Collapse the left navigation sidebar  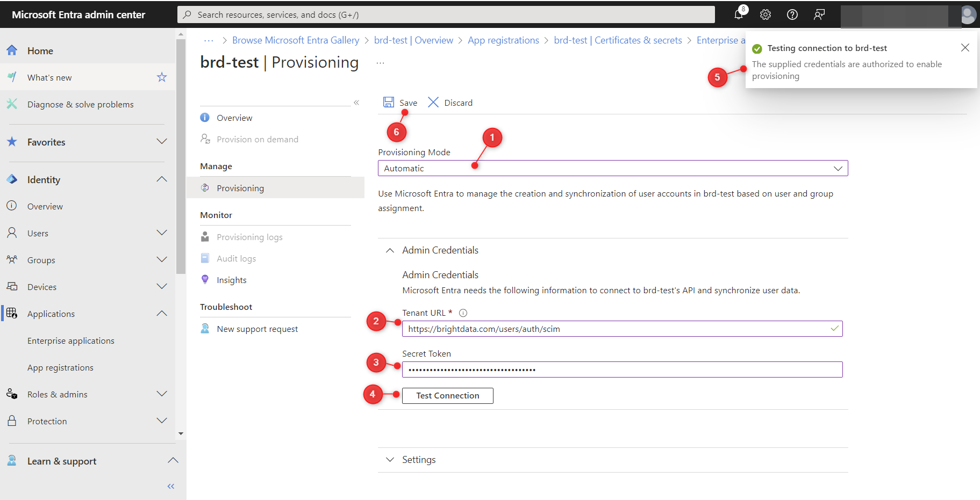(171, 486)
